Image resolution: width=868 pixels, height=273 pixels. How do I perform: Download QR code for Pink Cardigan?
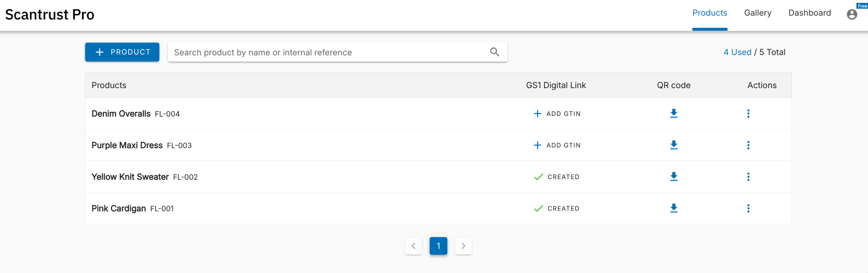coord(673,208)
